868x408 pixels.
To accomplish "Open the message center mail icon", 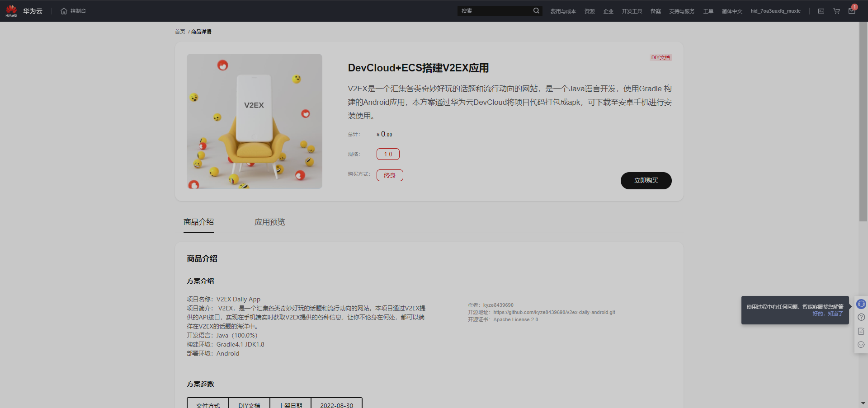I will click(x=852, y=11).
